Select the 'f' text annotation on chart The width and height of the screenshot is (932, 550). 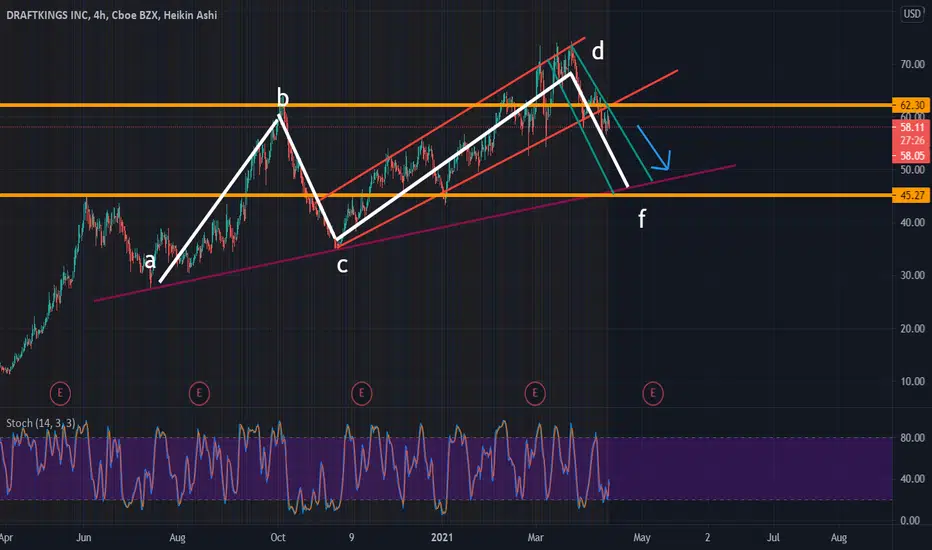(642, 219)
